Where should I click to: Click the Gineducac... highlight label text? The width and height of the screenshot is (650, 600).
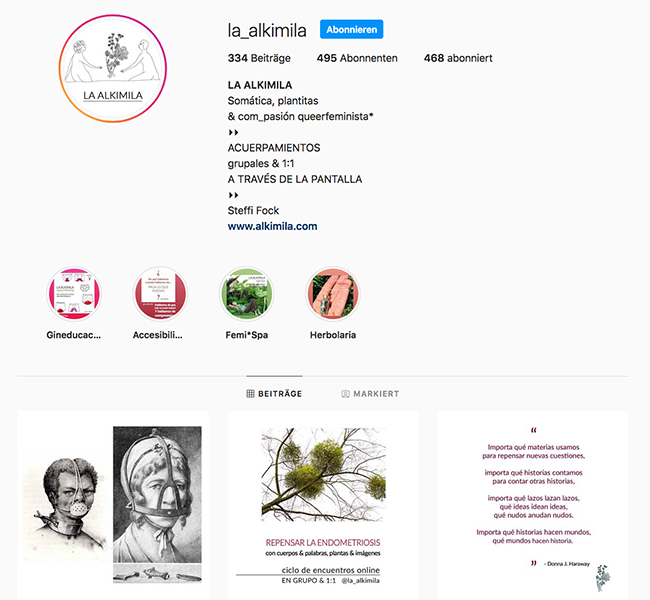[x=74, y=335]
